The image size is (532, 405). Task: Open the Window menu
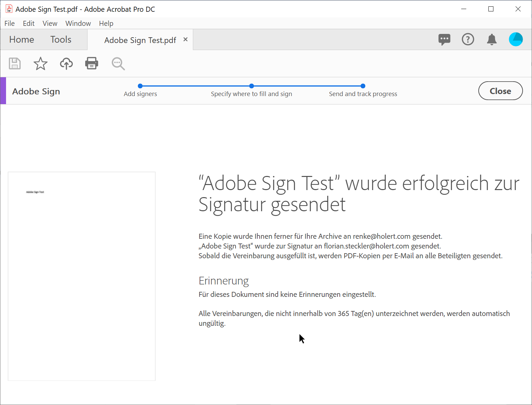coord(78,24)
